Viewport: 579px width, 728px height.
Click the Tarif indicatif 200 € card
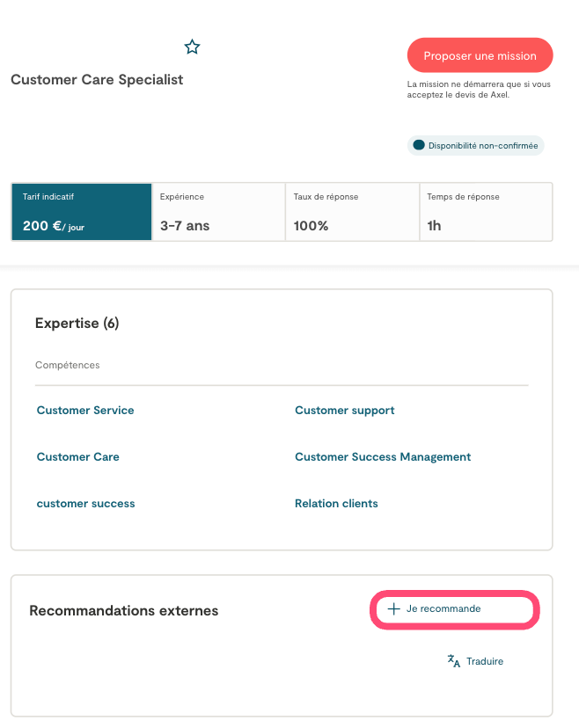[82, 212]
